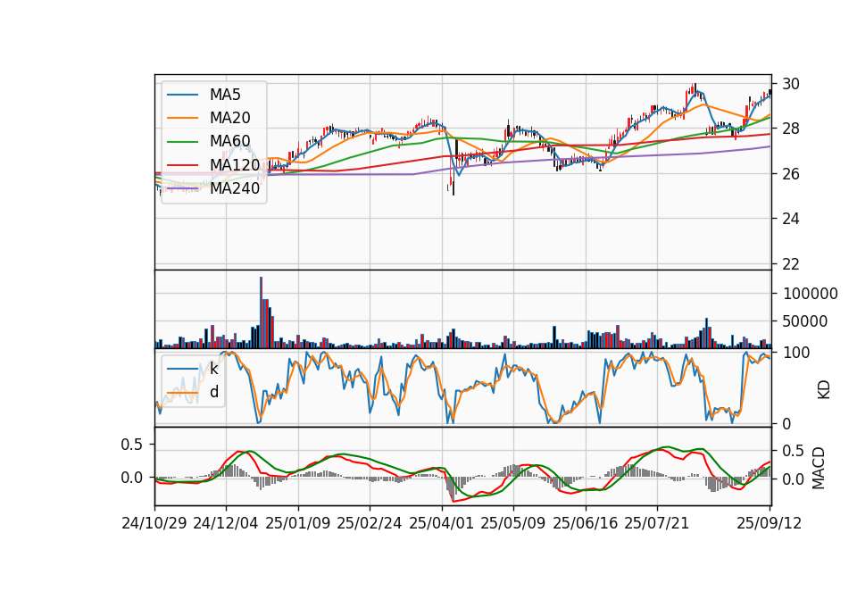Click the MACD left axis value 0.5
The image size is (857, 616).
(x=132, y=445)
